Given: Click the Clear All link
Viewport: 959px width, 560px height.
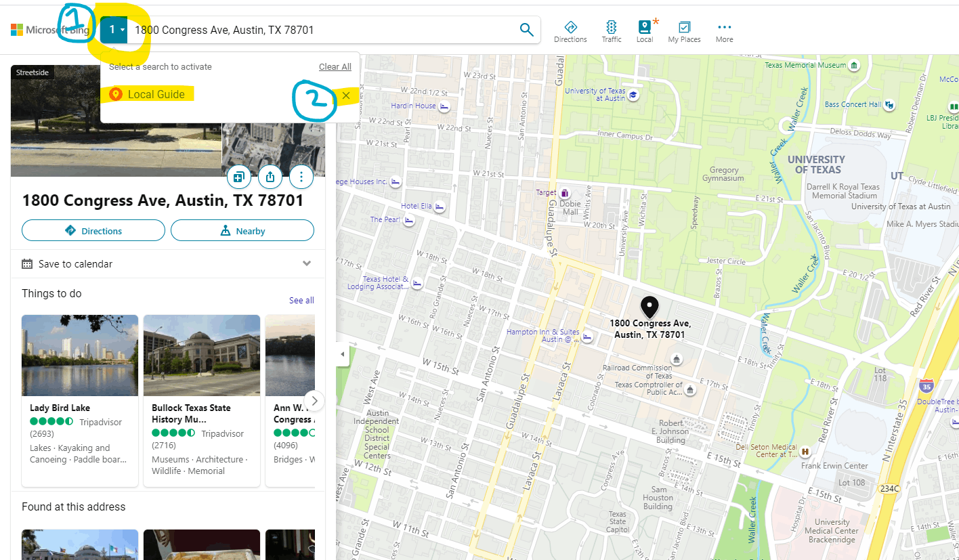Looking at the screenshot, I should [335, 67].
